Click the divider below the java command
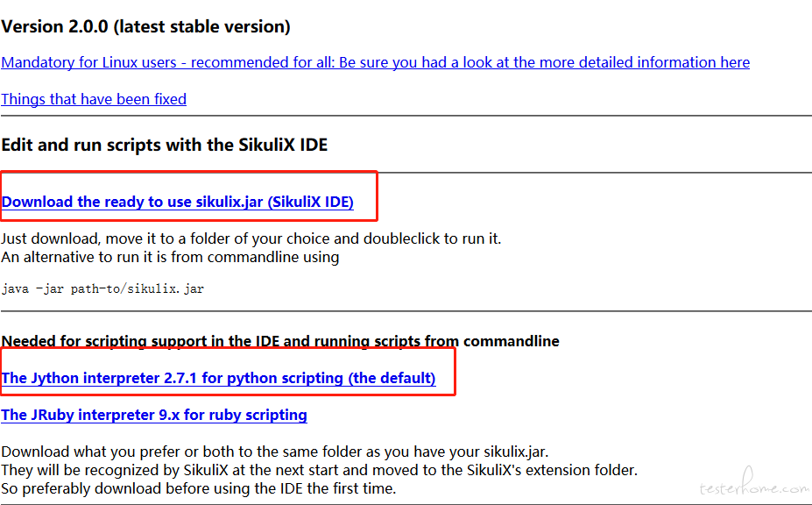This screenshot has height=505, width=812. click(x=406, y=311)
